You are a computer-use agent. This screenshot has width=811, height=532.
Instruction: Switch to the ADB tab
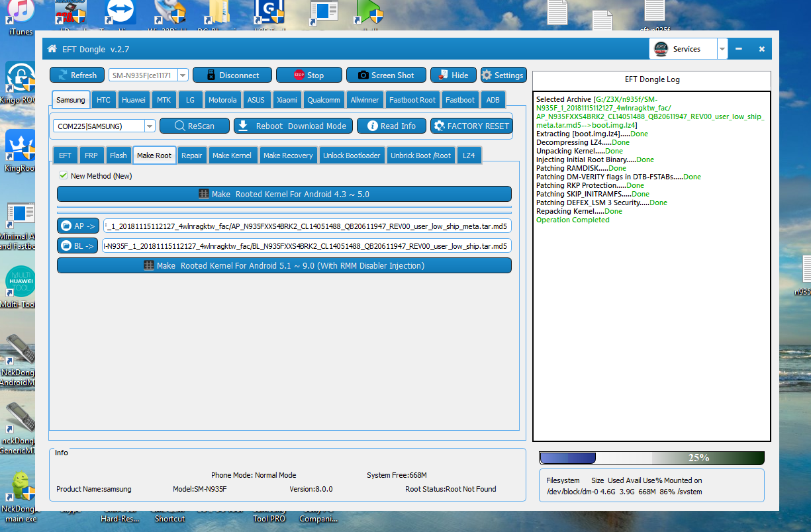(x=493, y=100)
